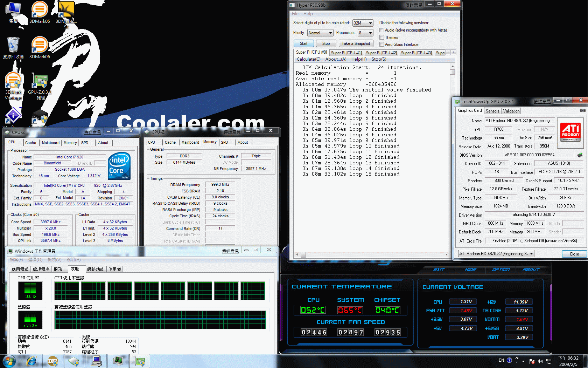Screen dimensions: 588x368
Task: Toggle the Themes checkbox in Hyper PI
Action: (382, 38)
